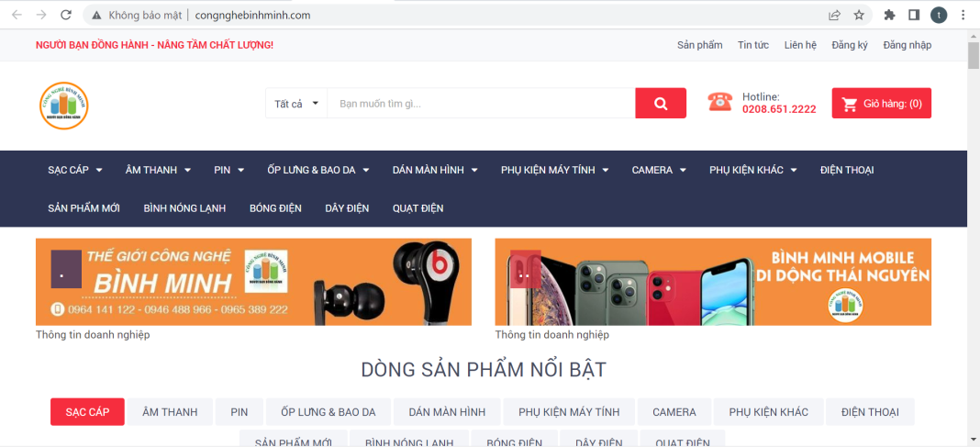This screenshot has height=447, width=980.
Task: Expand the PIN navigation menu
Action: coord(228,170)
